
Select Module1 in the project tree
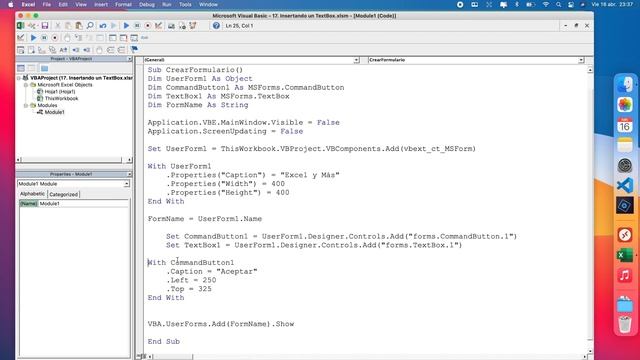coord(54,112)
